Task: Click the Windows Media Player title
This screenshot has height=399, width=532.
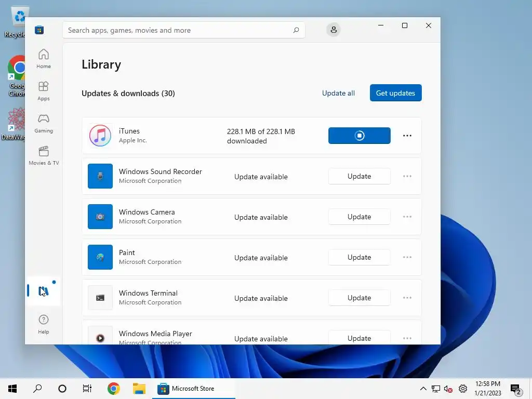Action: 155,334
